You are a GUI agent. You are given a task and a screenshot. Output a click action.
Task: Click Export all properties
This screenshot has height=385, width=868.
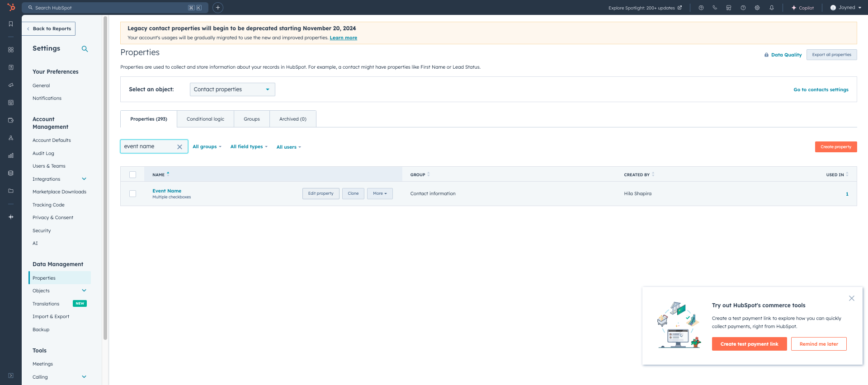point(832,55)
